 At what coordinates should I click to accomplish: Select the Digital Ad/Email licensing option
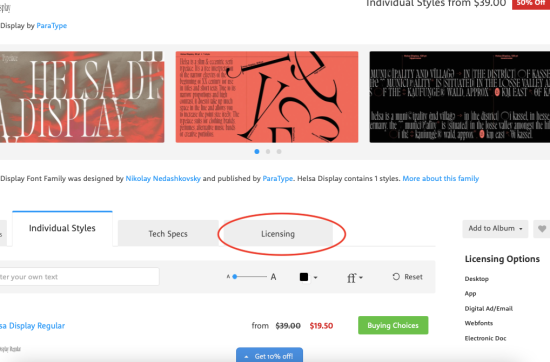point(489,309)
